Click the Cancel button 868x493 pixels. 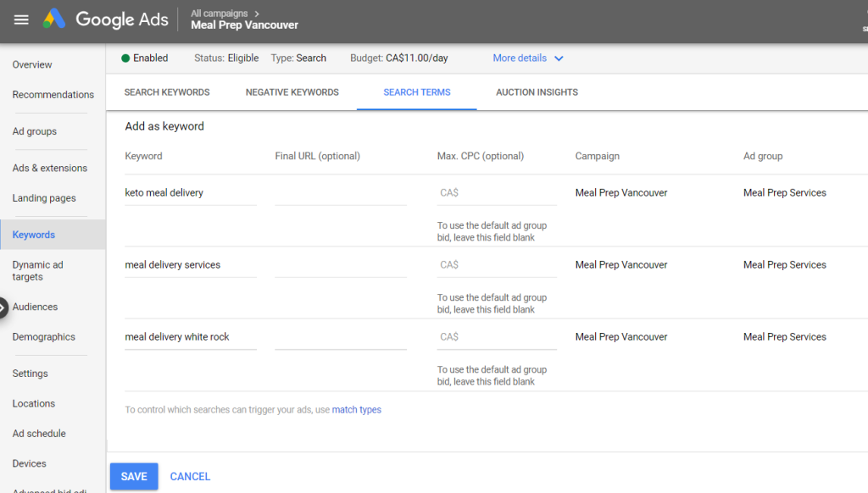(x=190, y=476)
